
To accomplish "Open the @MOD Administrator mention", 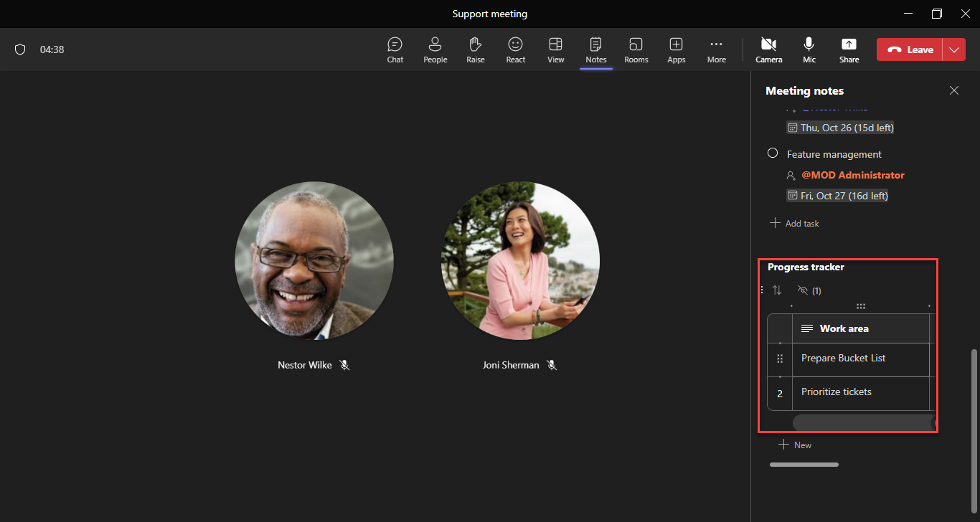I will [852, 175].
